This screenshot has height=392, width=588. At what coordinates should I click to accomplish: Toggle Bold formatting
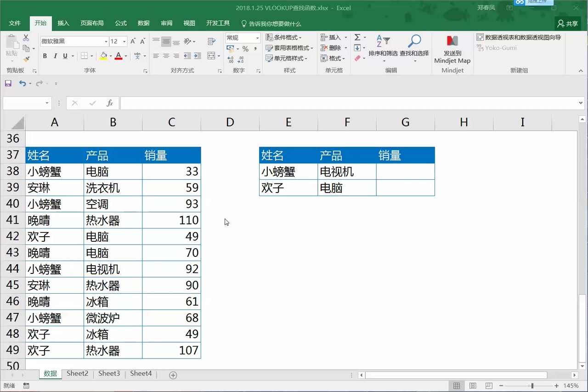[45, 56]
